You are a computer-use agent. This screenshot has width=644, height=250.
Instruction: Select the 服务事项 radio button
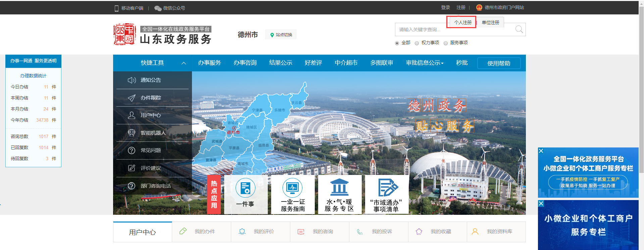(x=446, y=43)
